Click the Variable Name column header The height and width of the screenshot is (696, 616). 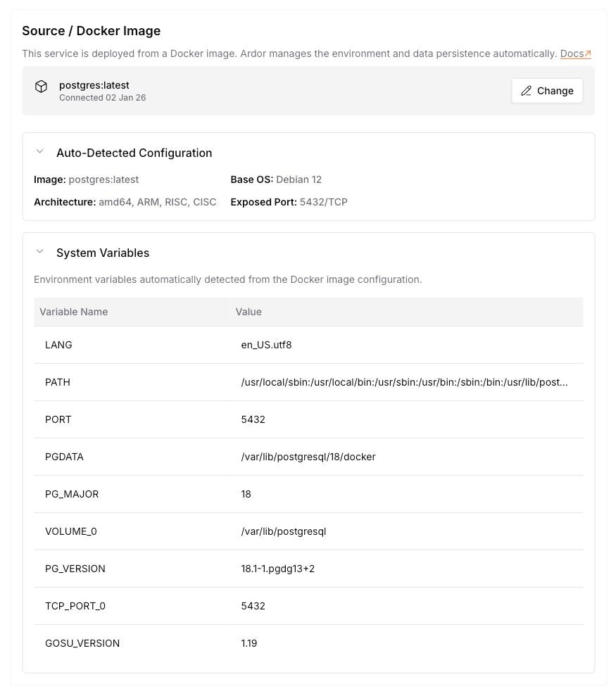point(73,312)
